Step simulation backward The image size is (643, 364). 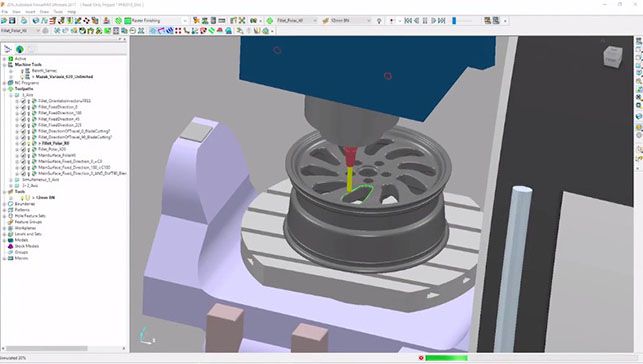click(x=416, y=20)
